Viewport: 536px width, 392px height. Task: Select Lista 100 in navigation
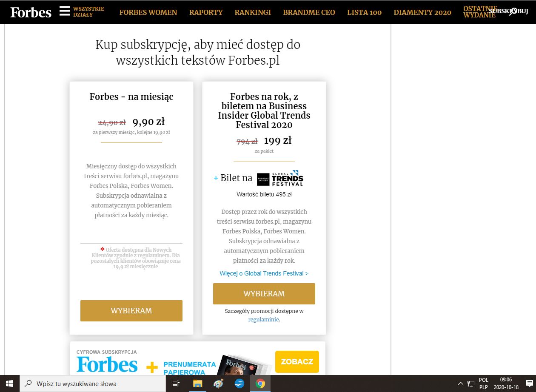(x=364, y=12)
